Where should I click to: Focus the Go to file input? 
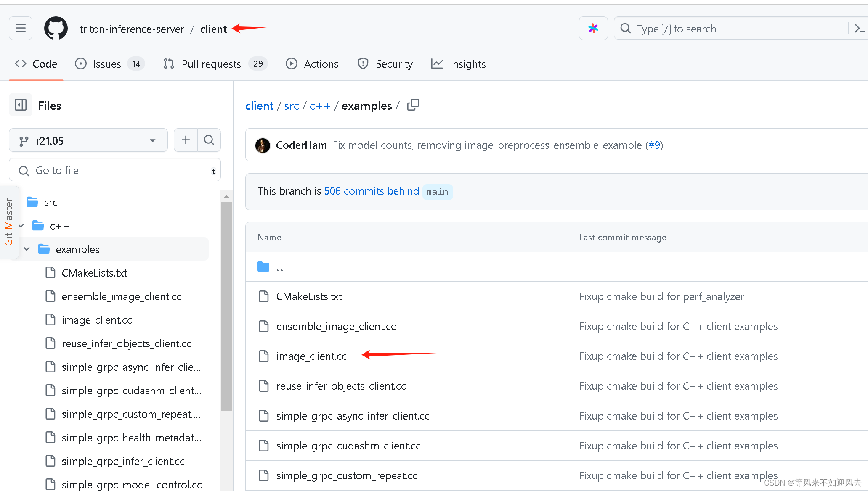tap(115, 170)
